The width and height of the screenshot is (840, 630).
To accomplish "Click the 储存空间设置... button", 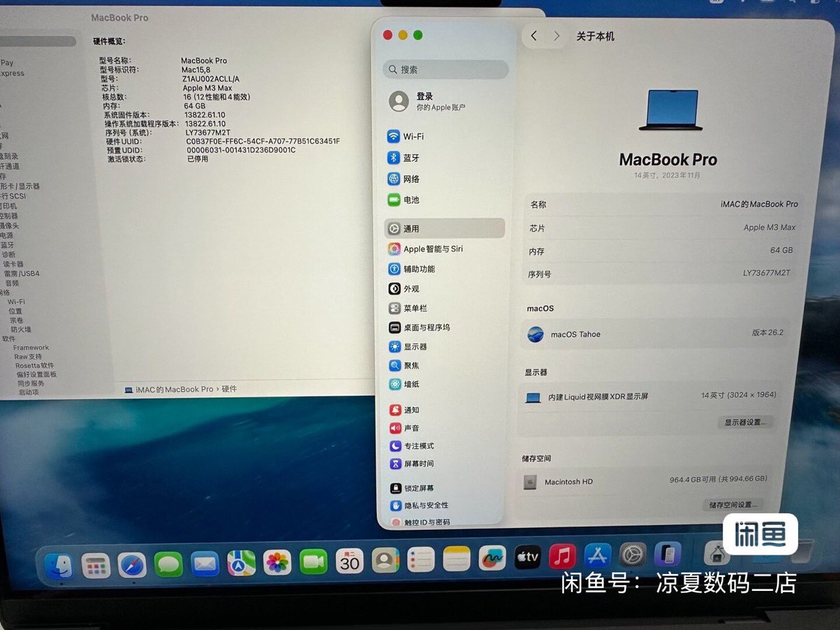I will (733, 504).
